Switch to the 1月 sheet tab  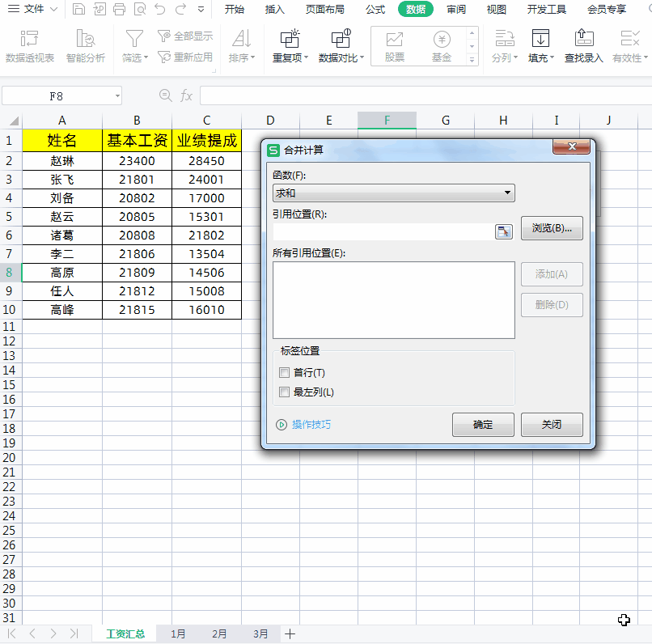pos(178,633)
